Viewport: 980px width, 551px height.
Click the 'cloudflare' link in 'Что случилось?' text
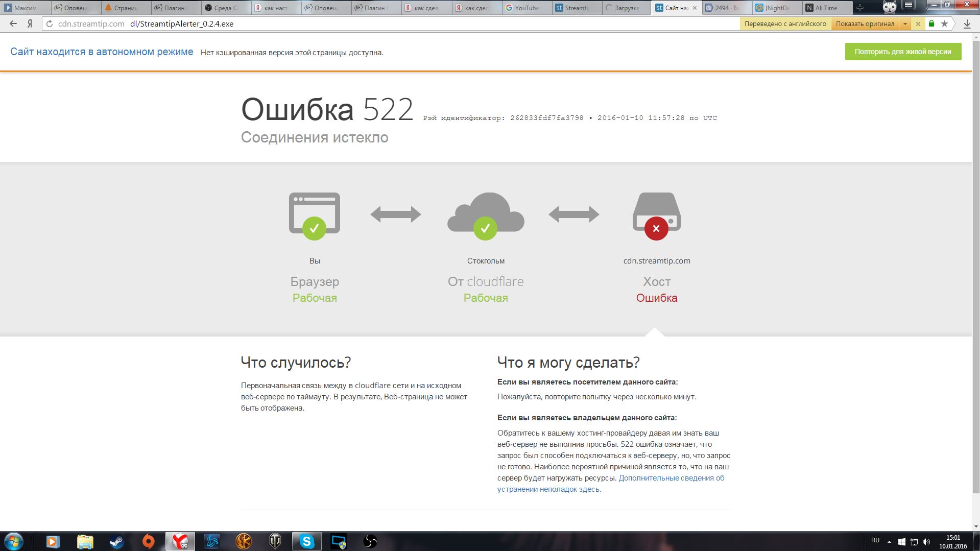click(373, 386)
